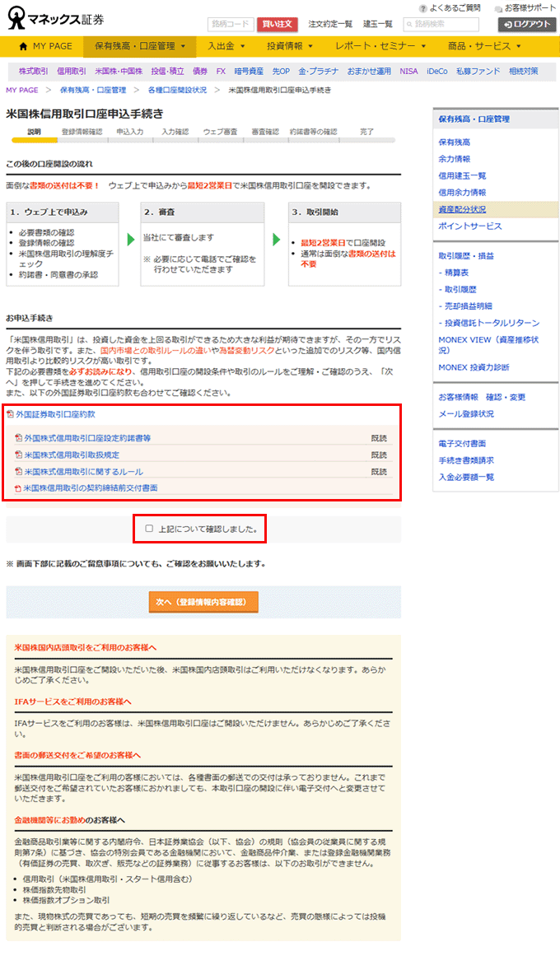The image size is (560, 956).
Task: Open the 信用取引 sub-navigation item
Action: 72,72
